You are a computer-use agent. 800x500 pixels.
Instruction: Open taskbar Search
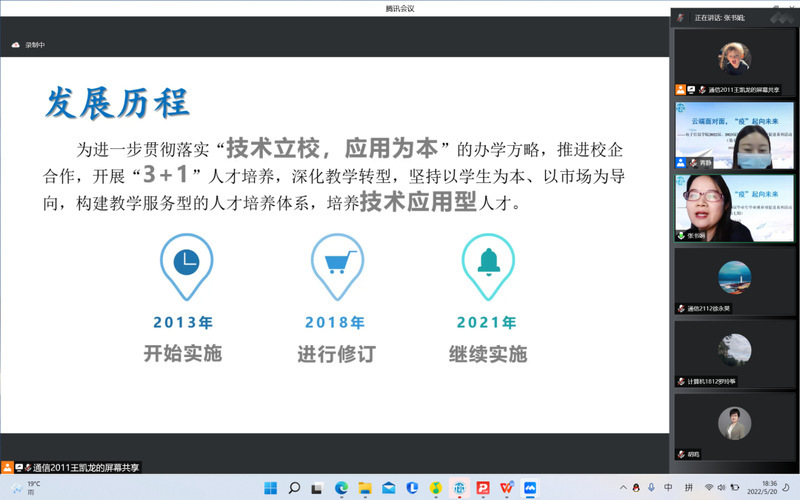294,488
